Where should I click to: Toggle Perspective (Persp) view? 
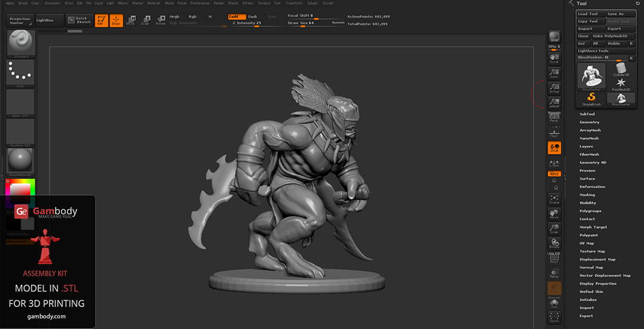555,117
